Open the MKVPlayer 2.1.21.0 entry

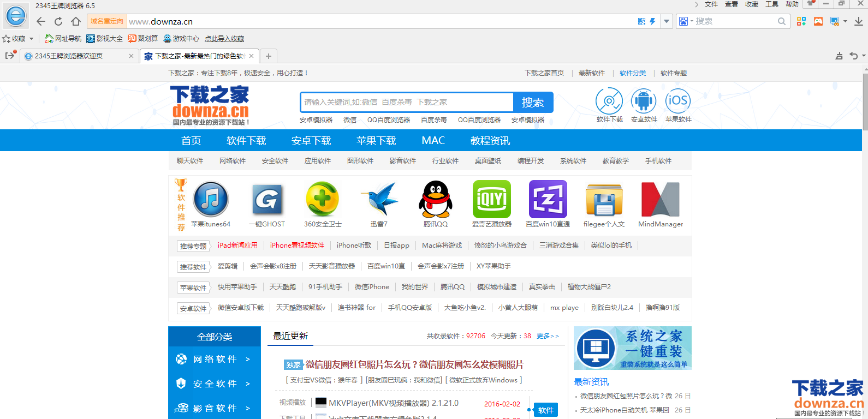coord(393,403)
